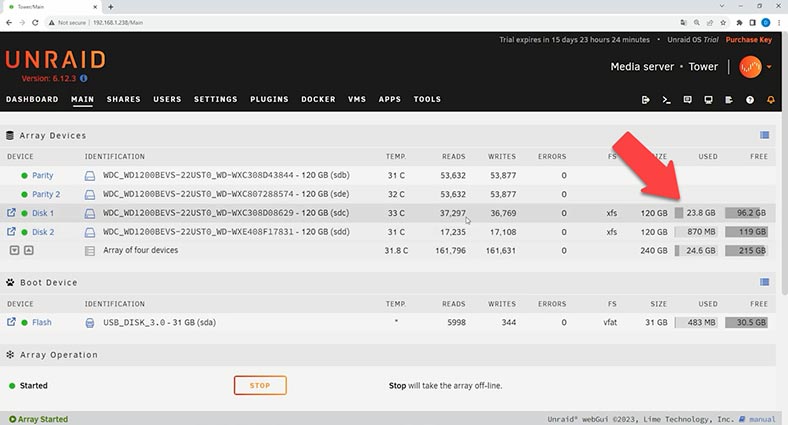Click the list icon beside Array of four devices
Screen dimensions: 788x425
click(x=89, y=251)
